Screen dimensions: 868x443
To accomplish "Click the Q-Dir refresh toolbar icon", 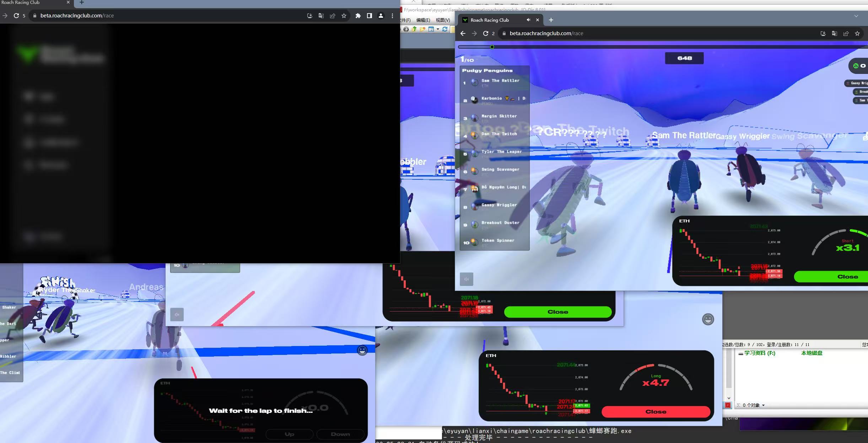I will 445,29.
